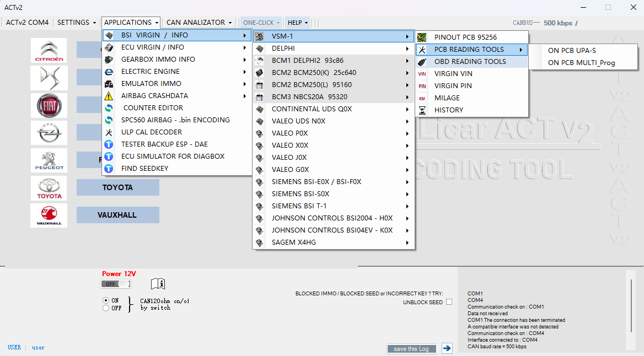Select the Fiat brand logo
The image size is (644, 356).
pos(49,105)
